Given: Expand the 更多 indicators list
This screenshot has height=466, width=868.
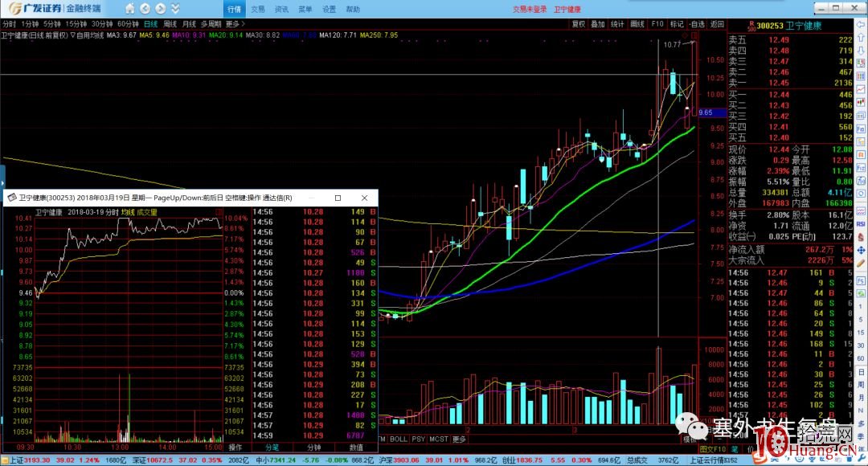Looking at the screenshot, I should pyautogui.click(x=460, y=439).
